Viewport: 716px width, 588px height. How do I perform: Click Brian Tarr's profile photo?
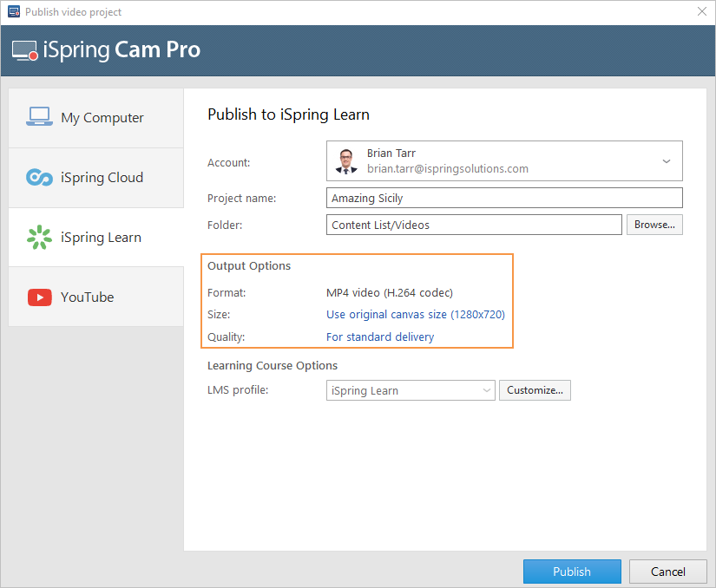(x=346, y=160)
